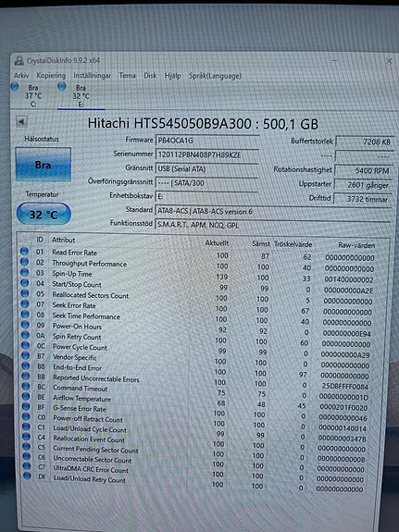The image size is (399, 532).
Task: Select raw value 25DBFFFF0084
Action: [x=345, y=386]
